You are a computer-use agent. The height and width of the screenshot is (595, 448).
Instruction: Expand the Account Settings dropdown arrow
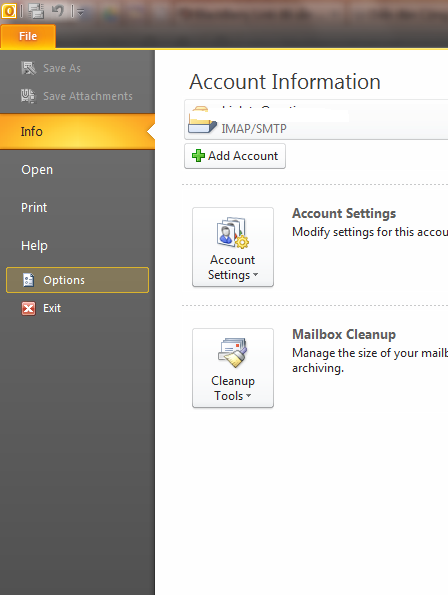tap(256, 275)
